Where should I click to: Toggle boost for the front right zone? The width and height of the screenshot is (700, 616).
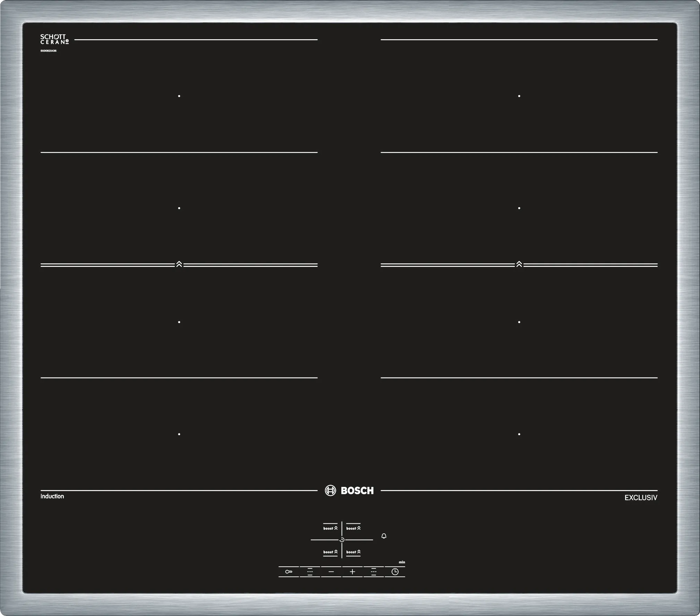point(353,552)
